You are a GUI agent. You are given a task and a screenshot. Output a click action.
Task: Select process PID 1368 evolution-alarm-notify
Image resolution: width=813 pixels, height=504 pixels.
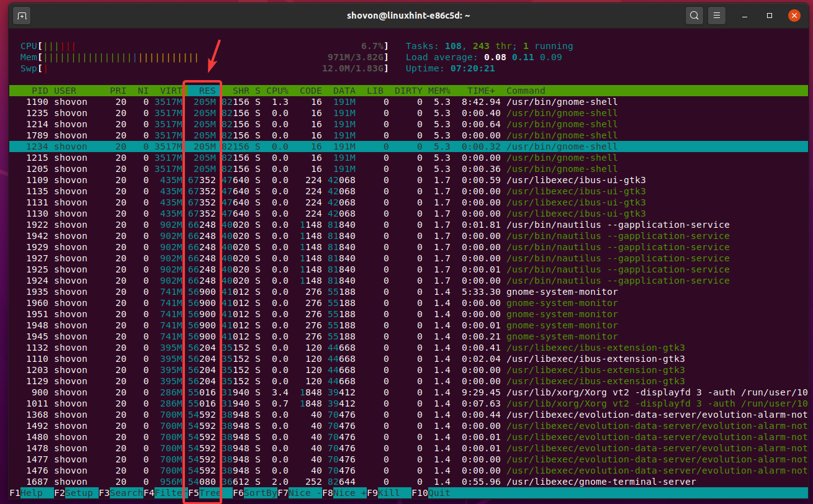[408, 415]
